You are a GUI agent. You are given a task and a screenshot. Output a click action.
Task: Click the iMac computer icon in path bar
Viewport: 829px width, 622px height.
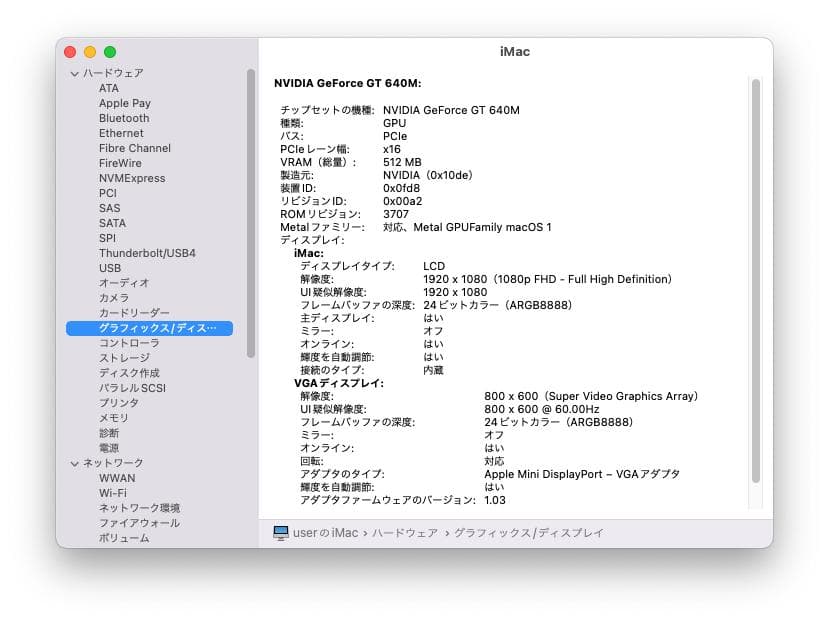[x=281, y=533]
